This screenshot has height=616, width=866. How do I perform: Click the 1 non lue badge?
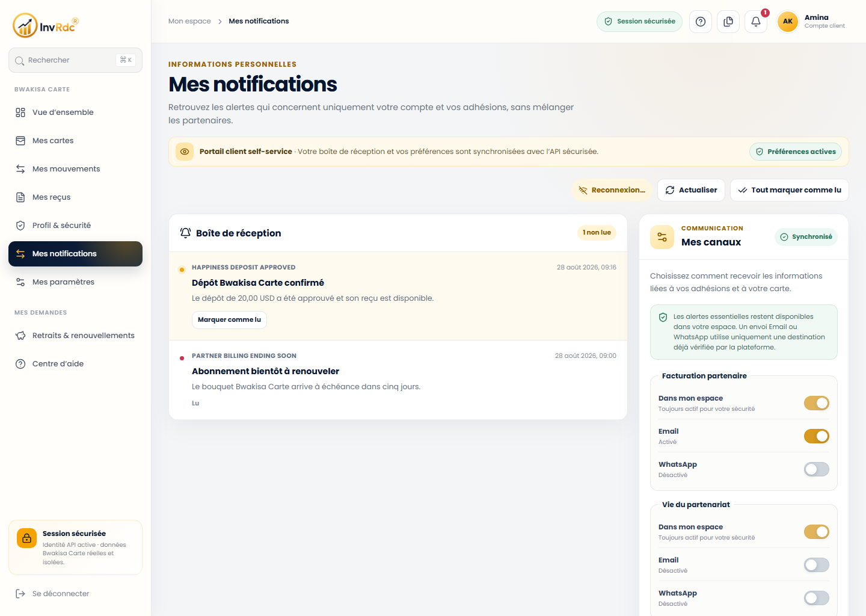(x=597, y=233)
